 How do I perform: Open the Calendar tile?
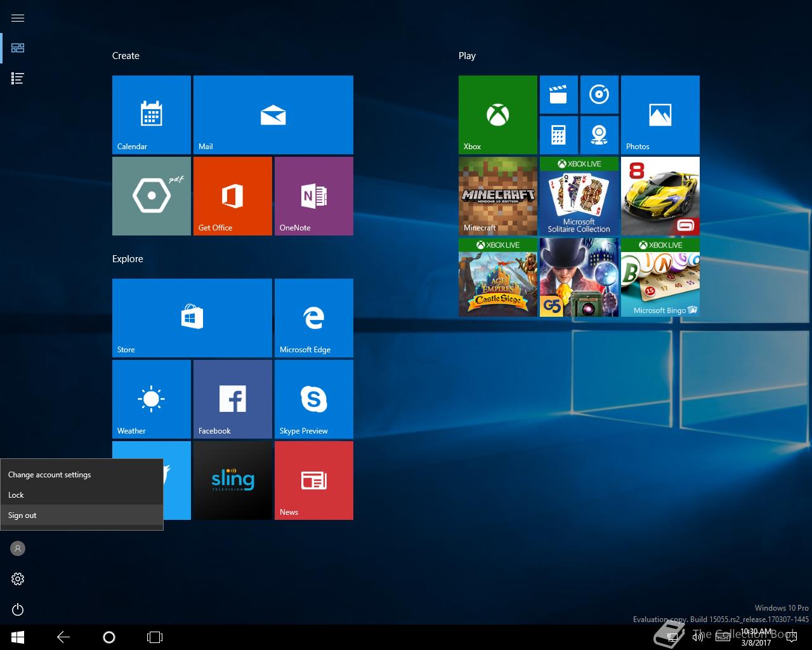pos(151,114)
